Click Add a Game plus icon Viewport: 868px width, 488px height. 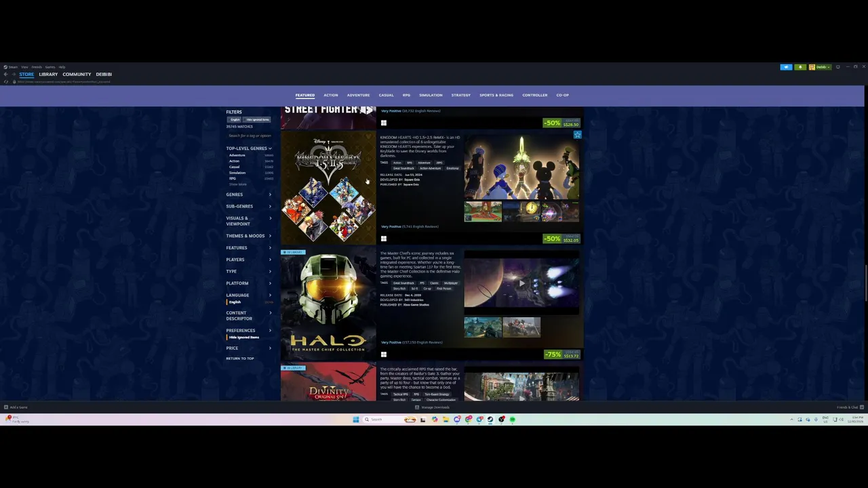tap(6, 407)
